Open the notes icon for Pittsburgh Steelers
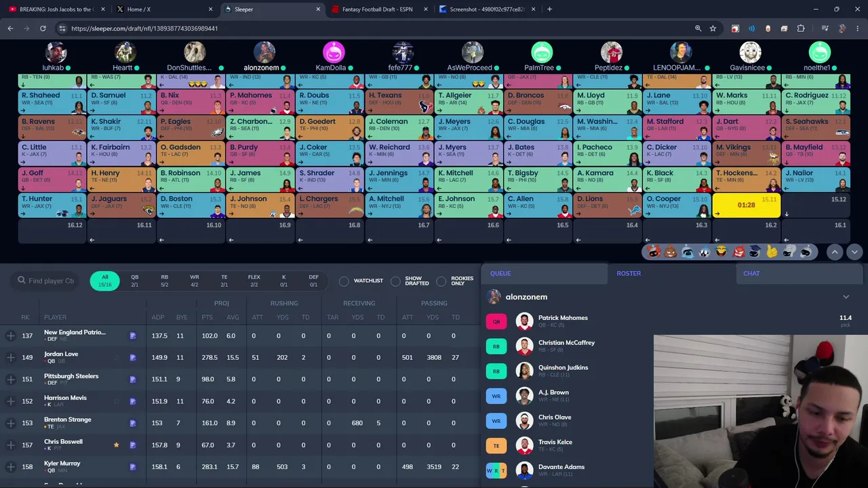The image size is (868, 488). [x=133, y=379]
